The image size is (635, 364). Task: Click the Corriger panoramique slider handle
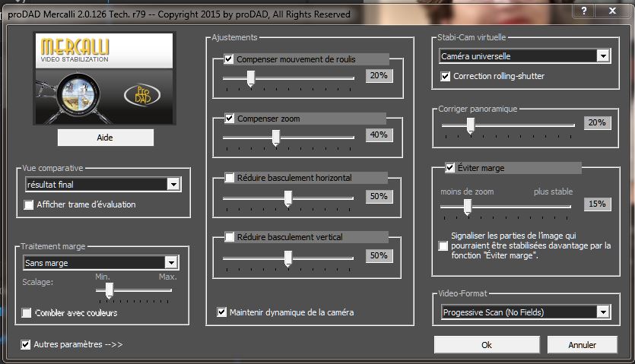471,126
